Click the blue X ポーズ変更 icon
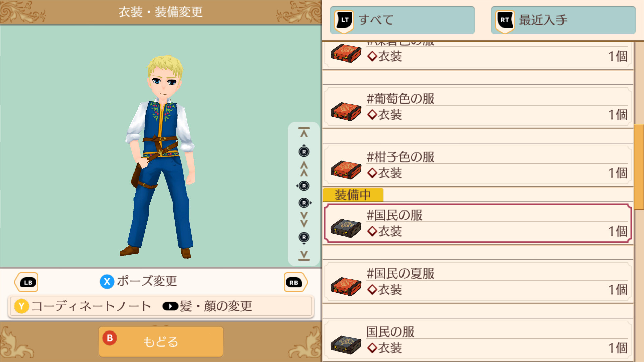 tap(107, 282)
